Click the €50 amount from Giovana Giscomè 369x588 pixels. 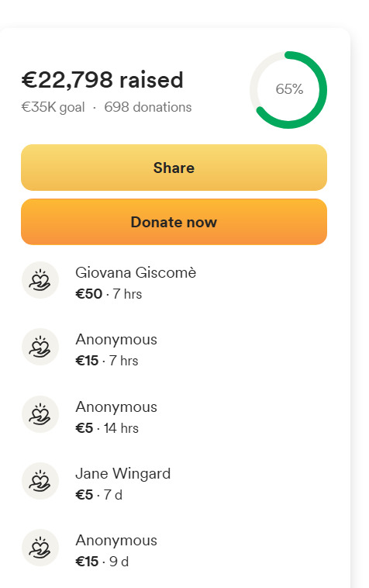click(89, 294)
